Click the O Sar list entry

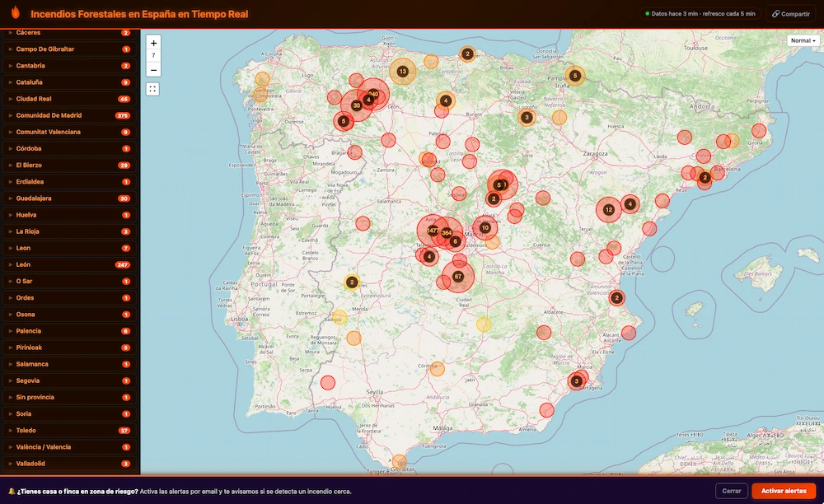[x=69, y=282]
